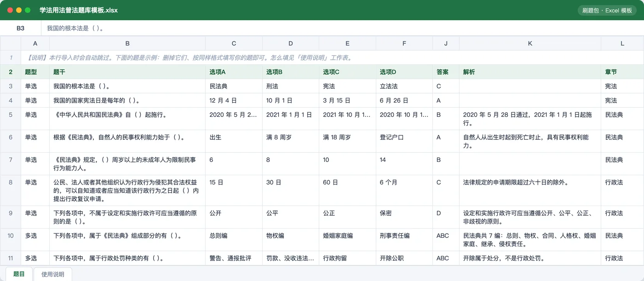Click explanation 自然人从出生时起到死亡时止

coord(530,141)
